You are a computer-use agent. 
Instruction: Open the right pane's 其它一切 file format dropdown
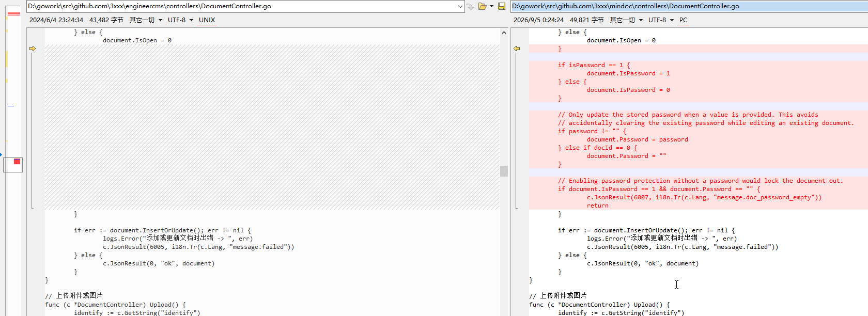pyautogui.click(x=626, y=20)
